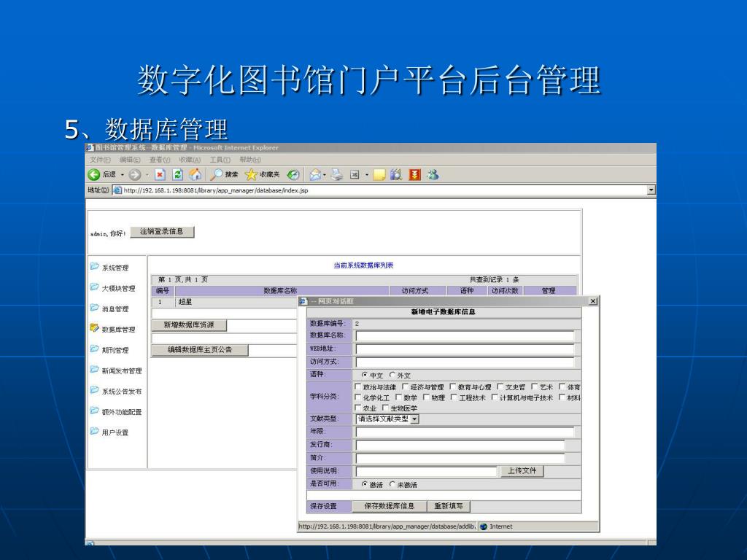Click the Media/History globe toolbar icon
Viewport: 747px width, 560px height.
[x=293, y=175]
